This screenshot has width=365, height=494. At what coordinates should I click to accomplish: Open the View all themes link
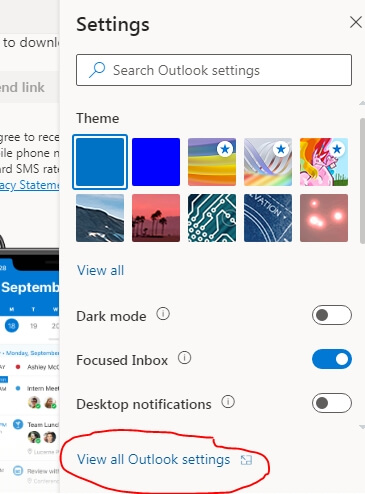[x=100, y=270]
